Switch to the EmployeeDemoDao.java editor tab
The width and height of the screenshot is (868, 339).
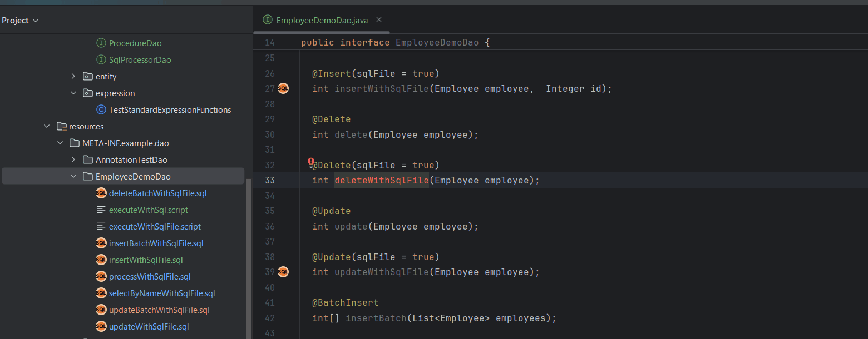pos(322,20)
